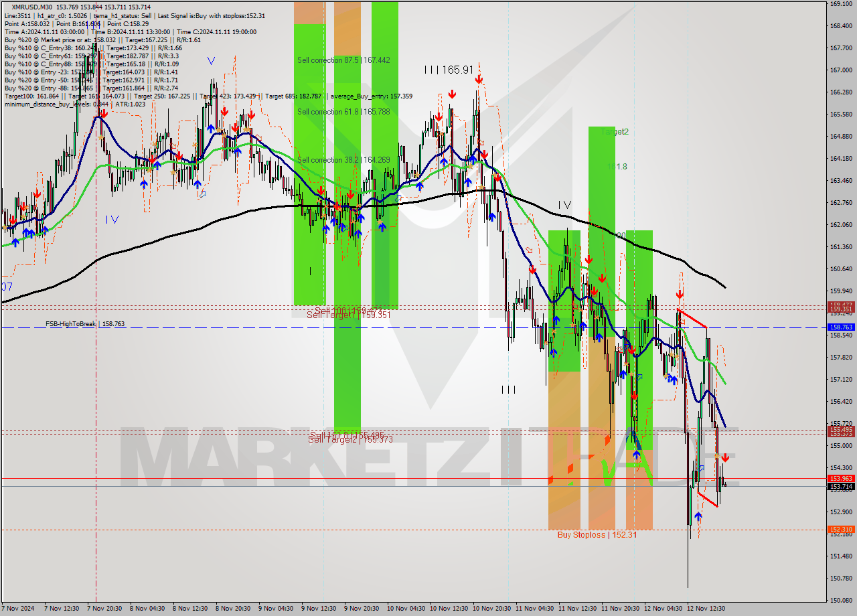
Task: Click the blue 'I V' wave label
Action: click(x=112, y=219)
